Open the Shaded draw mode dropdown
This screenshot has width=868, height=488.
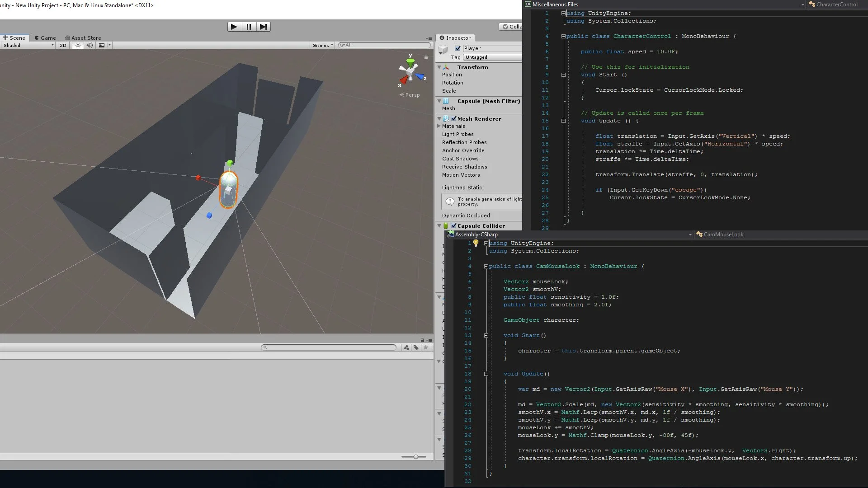click(28, 45)
